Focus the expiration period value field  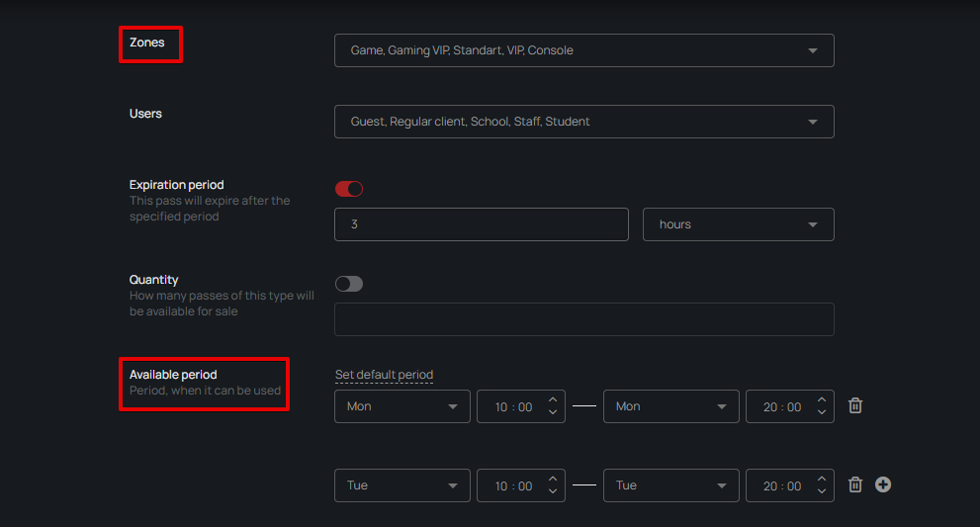point(481,224)
